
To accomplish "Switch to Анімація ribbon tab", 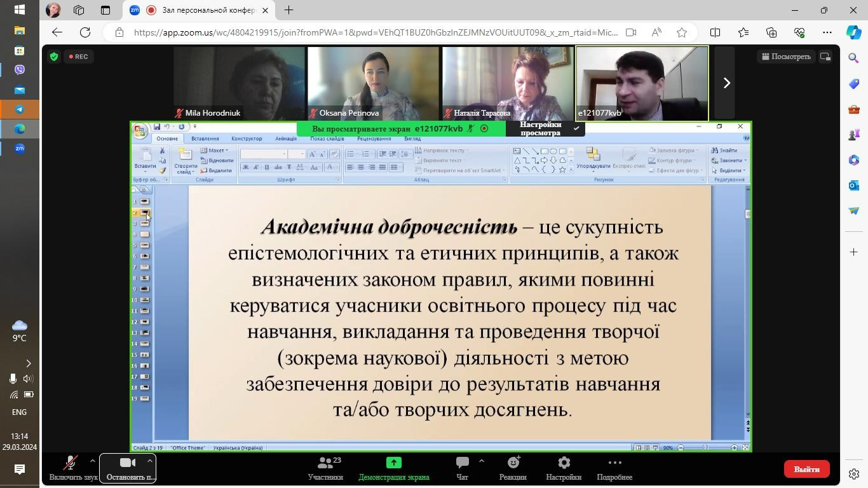I will click(x=286, y=139).
